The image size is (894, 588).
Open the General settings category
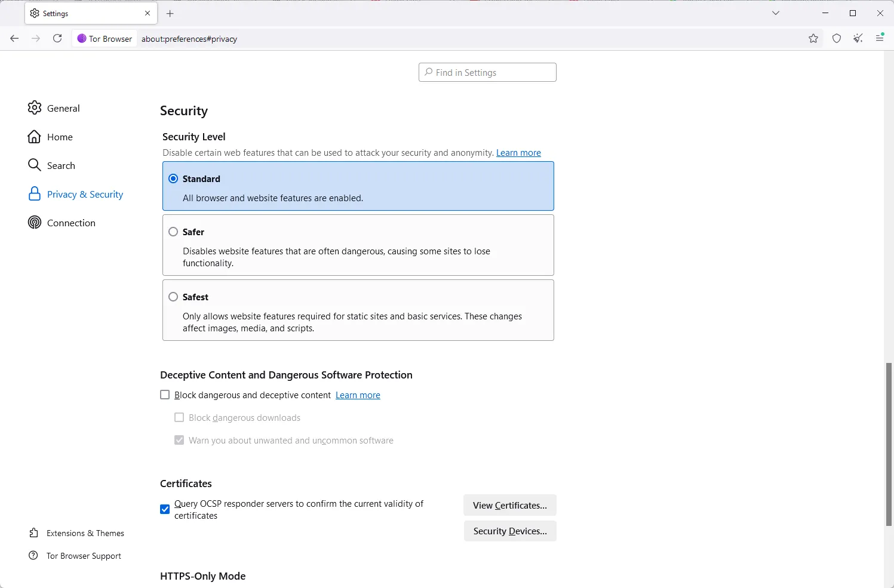(63, 108)
